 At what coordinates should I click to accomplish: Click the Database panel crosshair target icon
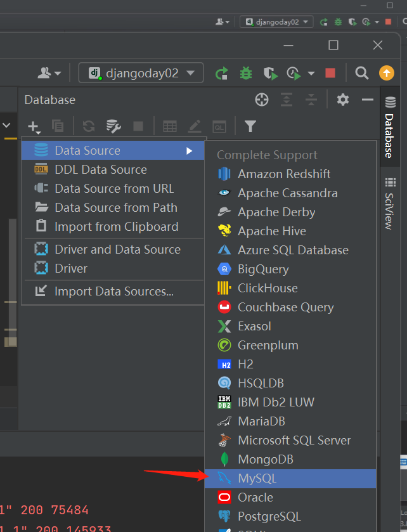[x=262, y=100]
